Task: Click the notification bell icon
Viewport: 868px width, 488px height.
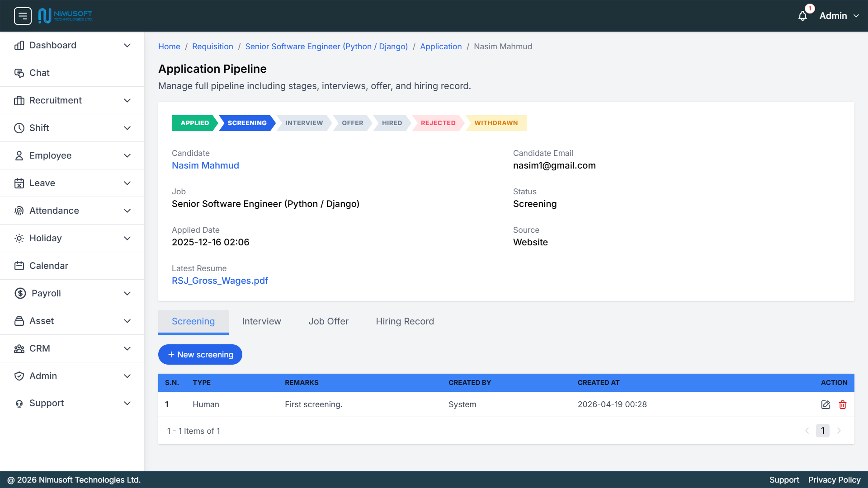Action: coord(803,16)
